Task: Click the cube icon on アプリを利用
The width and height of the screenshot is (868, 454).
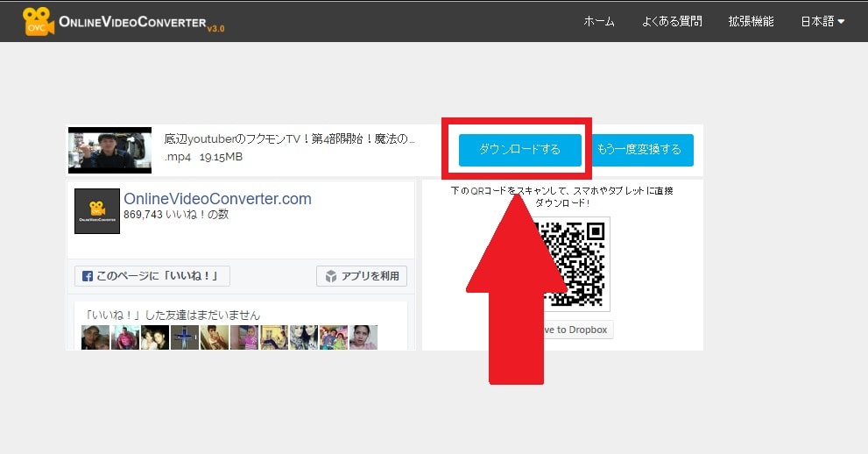Action: [x=331, y=276]
